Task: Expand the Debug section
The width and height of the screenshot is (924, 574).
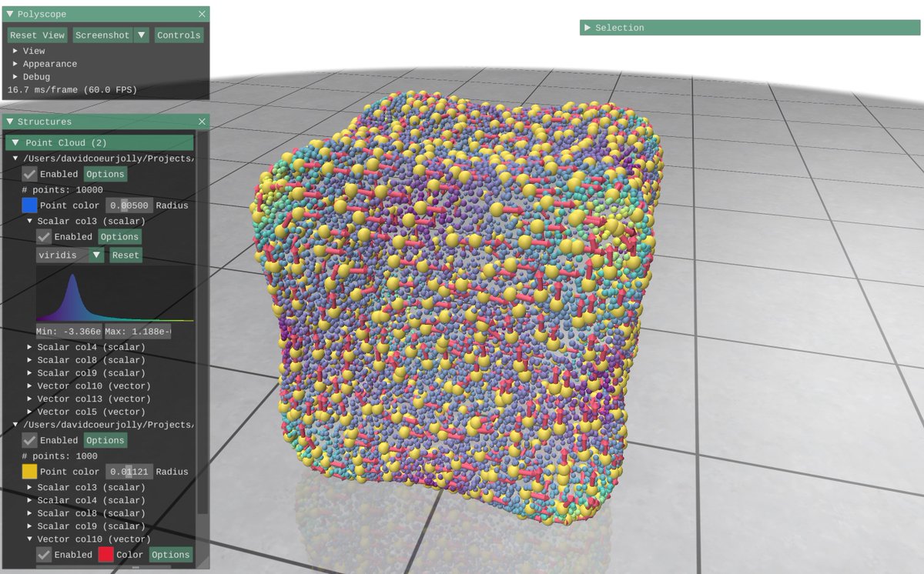Action: tap(15, 77)
